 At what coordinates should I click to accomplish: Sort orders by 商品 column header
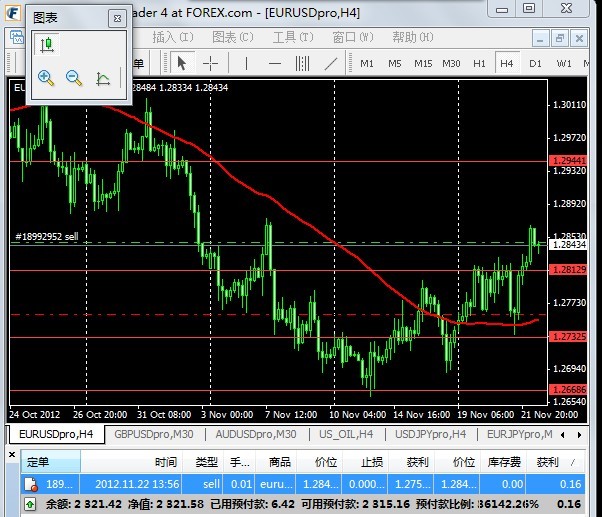[276, 462]
